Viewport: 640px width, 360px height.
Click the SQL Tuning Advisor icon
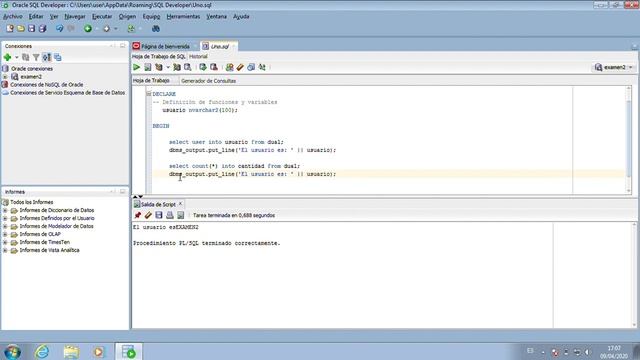(188, 67)
